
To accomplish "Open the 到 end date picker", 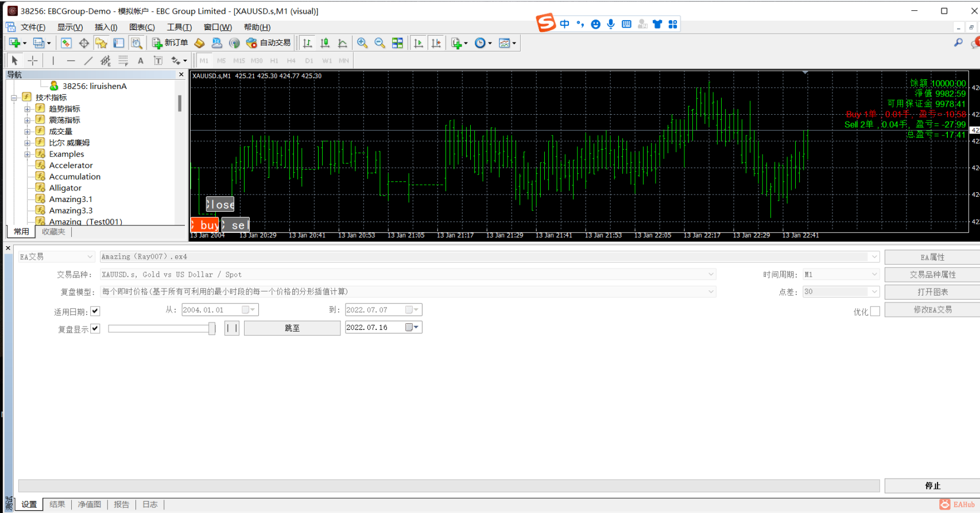I will coord(413,310).
